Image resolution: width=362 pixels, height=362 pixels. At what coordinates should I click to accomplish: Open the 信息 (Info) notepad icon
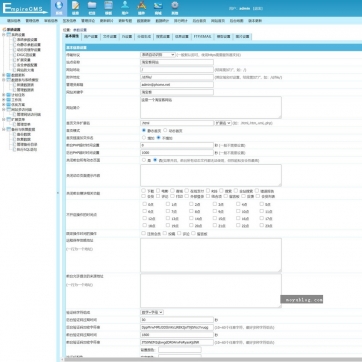(76, 5)
